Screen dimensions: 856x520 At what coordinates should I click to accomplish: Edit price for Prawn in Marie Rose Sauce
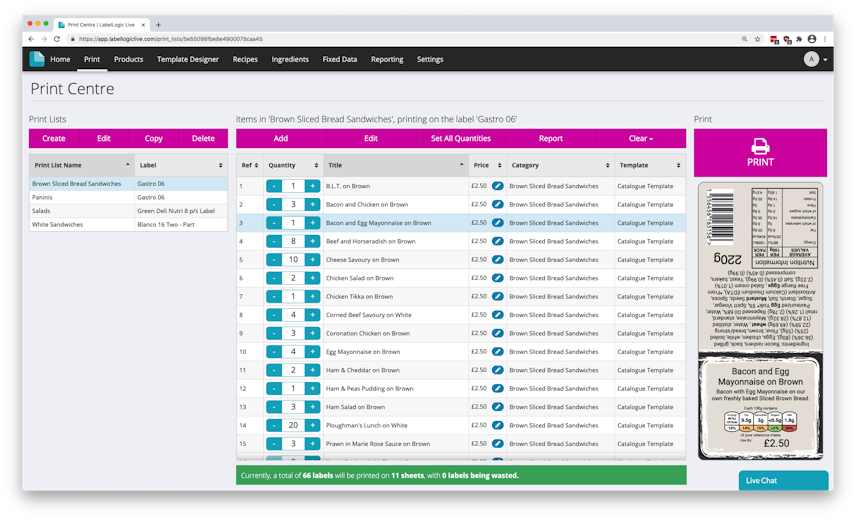497,444
